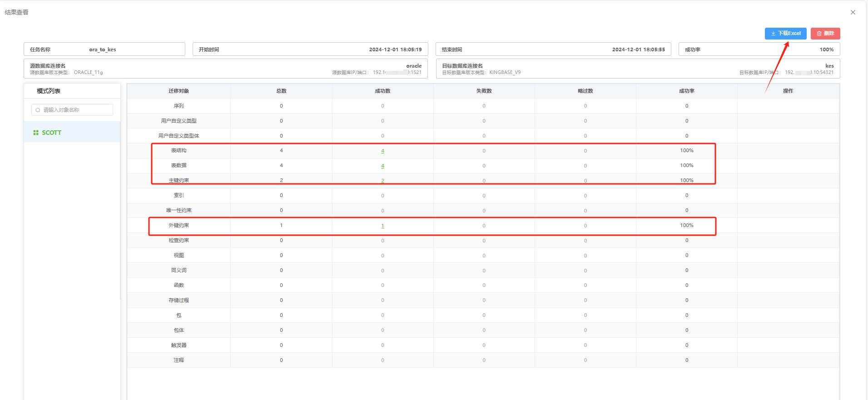
Task: Click the total count 4 in 表结构 row
Action: click(281, 150)
